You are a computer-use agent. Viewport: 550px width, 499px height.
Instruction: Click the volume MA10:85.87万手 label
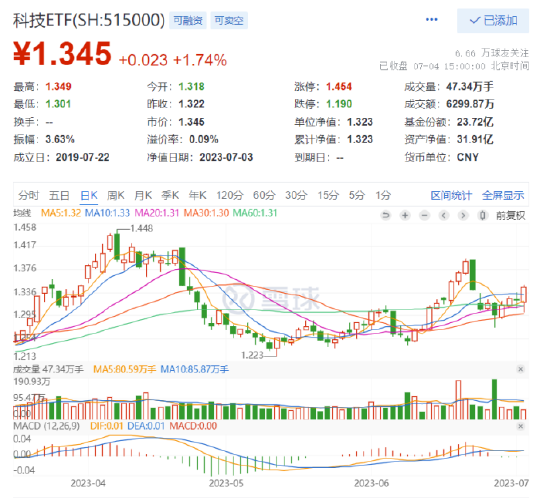[x=194, y=369]
